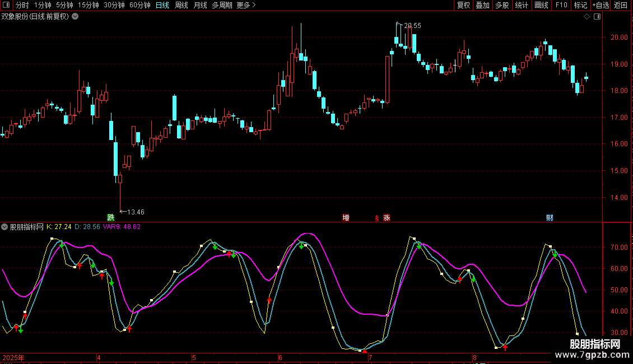Expand the 股朋指标网 indicator dropdown
Image resolution: width=633 pixels, height=364 pixels.
coord(5,227)
